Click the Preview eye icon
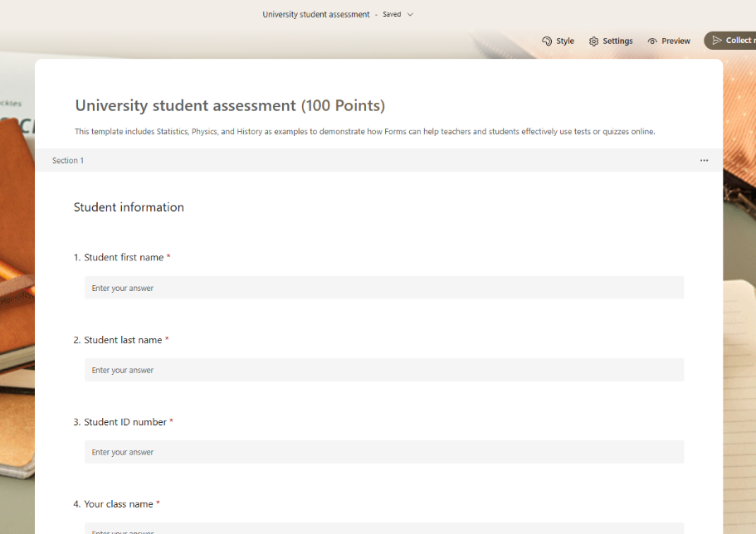This screenshot has width=756, height=534. [652, 40]
